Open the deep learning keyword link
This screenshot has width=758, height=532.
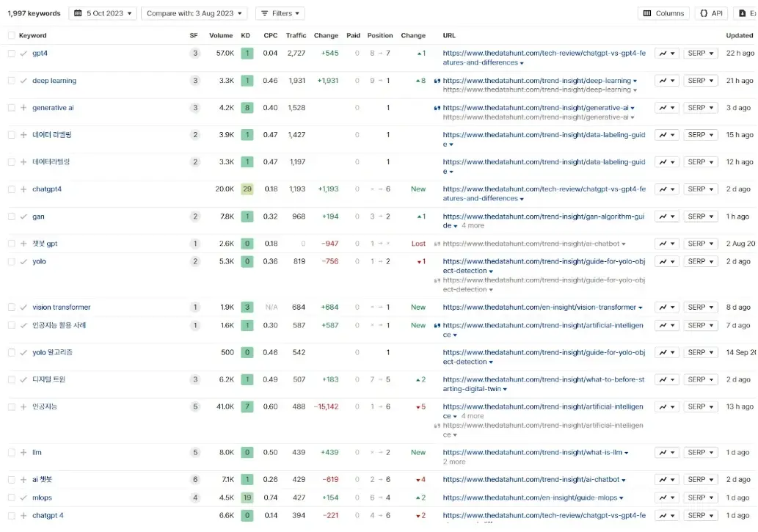pyautogui.click(x=54, y=81)
